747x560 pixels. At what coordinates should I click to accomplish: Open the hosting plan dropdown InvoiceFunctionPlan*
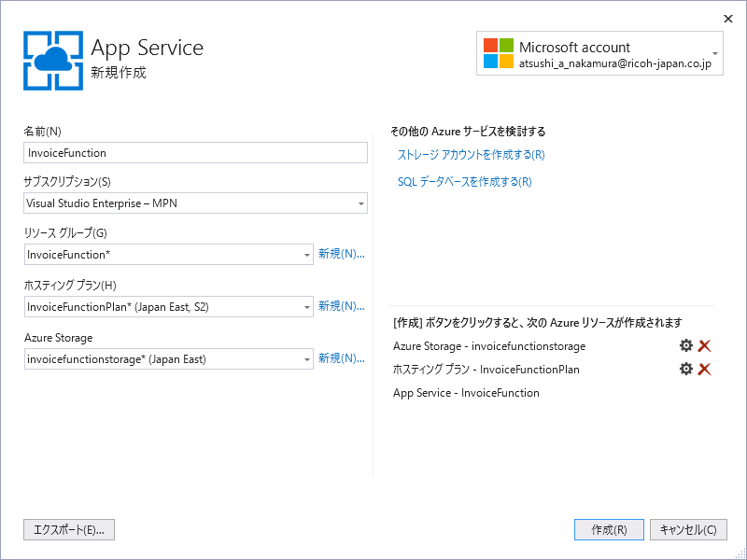pyautogui.click(x=169, y=307)
